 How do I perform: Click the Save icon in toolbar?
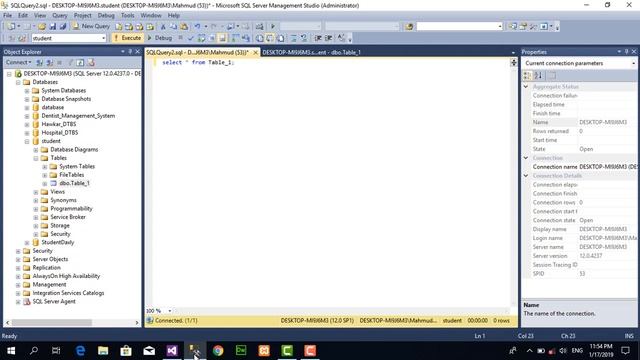click(52, 27)
